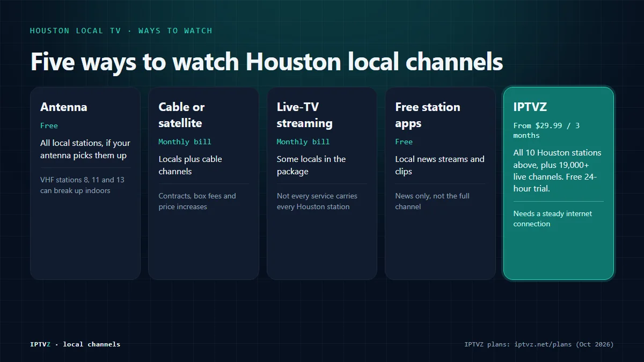
Task: Click the note 'News only, not the full channel'
Action: coord(432,201)
